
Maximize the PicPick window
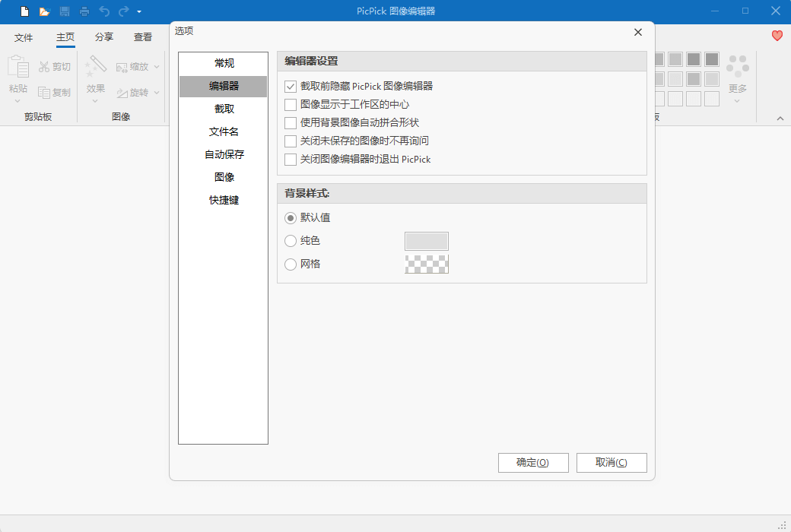(745, 11)
